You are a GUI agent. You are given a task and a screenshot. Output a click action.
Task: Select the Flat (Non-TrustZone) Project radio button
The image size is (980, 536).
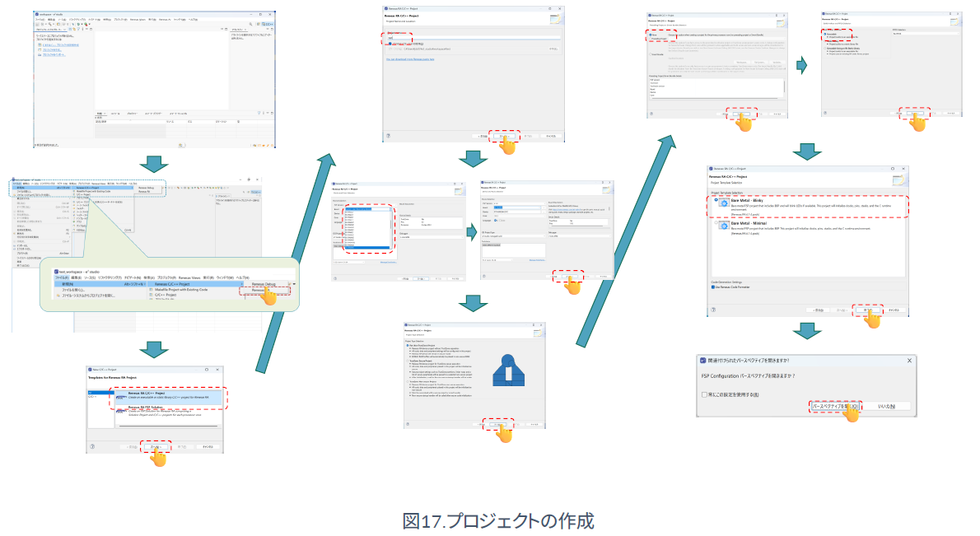click(408, 346)
